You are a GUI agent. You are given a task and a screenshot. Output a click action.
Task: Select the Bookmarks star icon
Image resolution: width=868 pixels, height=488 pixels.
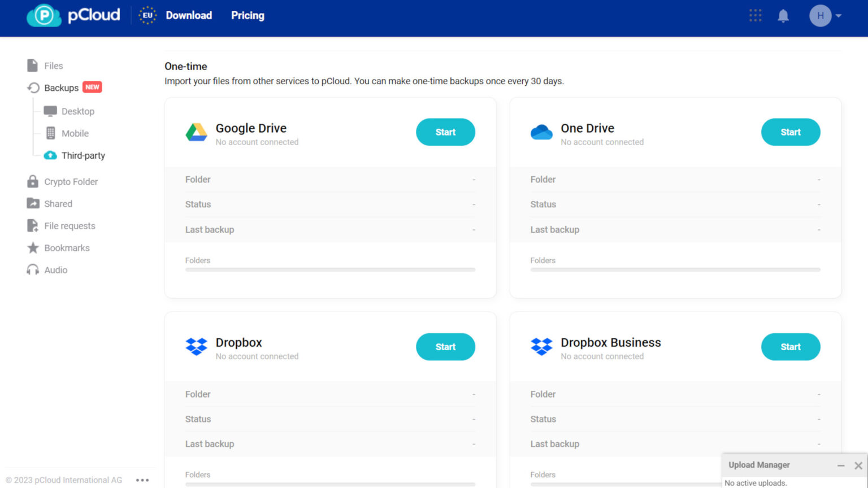coord(32,247)
